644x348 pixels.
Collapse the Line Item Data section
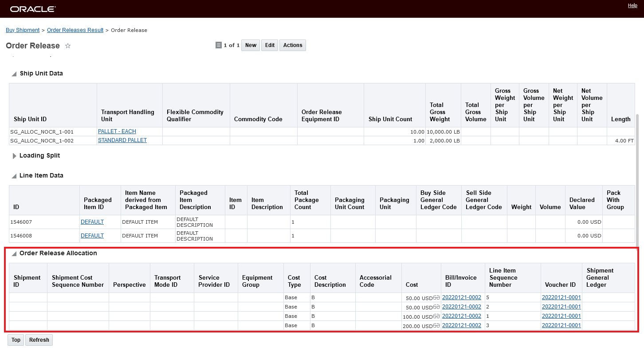click(x=14, y=176)
